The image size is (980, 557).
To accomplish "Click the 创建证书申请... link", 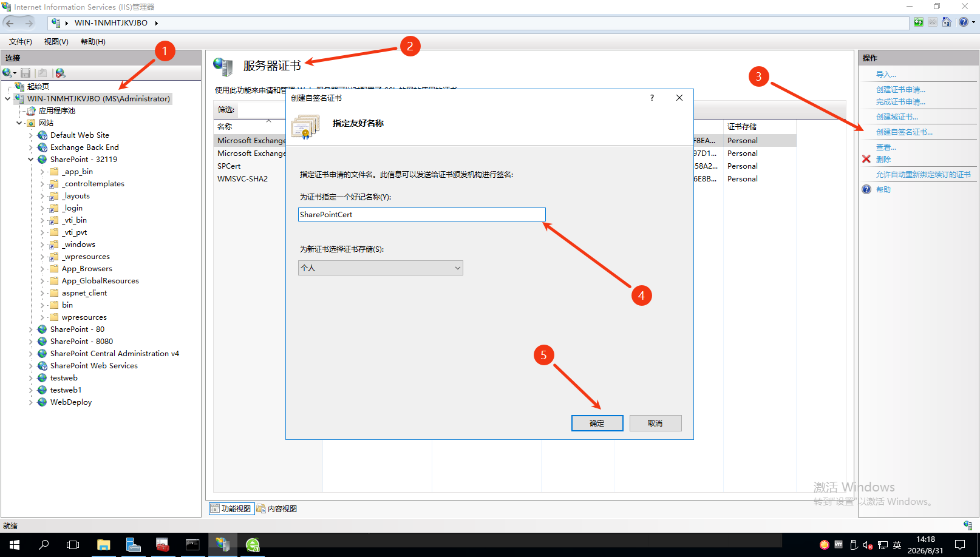I will click(x=900, y=89).
